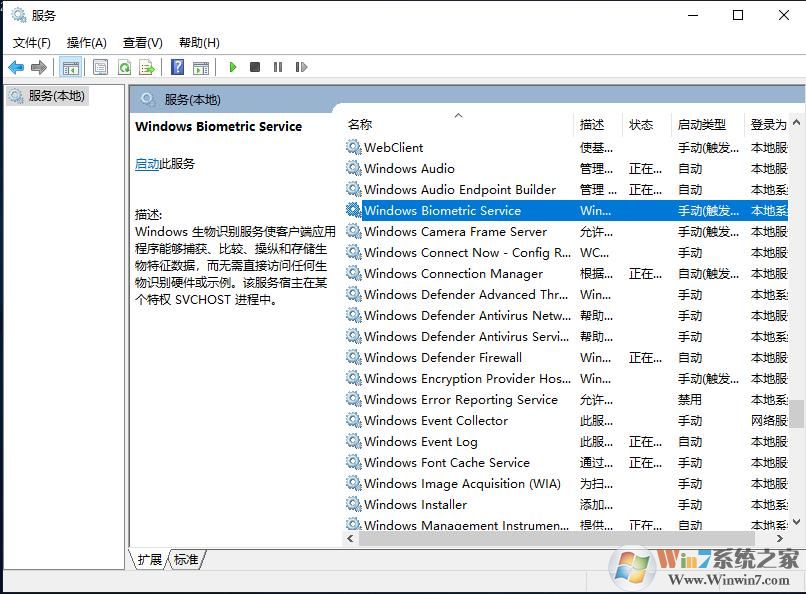
Task: Click the Back arrow toolbar icon
Action: coord(16,67)
